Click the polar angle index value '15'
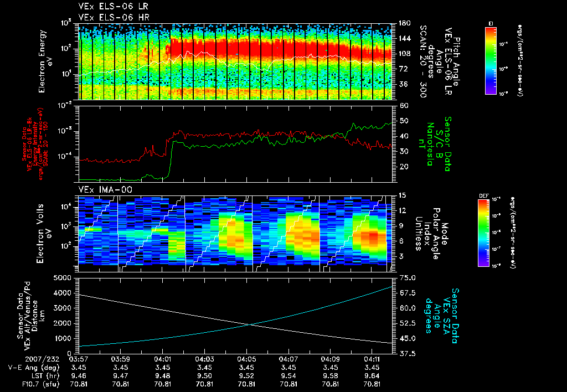This screenshot has height=392, width=567. click(402, 195)
